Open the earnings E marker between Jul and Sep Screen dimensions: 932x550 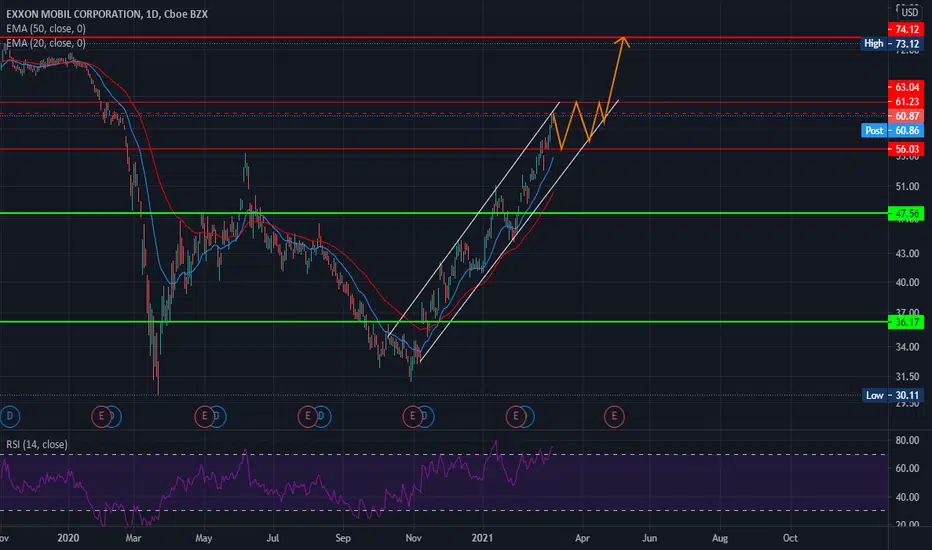pos(307,416)
